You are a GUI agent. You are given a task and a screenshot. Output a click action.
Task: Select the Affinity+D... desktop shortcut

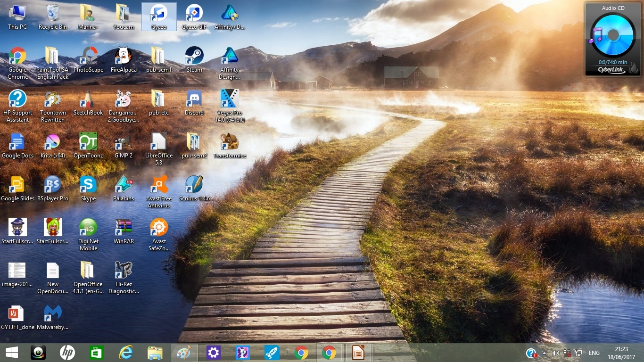pyautogui.click(x=230, y=17)
